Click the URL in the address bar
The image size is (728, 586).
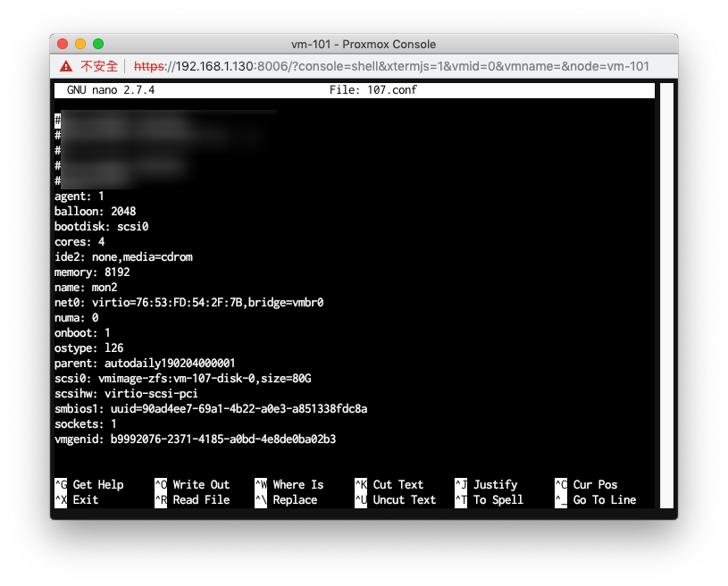tap(391, 66)
